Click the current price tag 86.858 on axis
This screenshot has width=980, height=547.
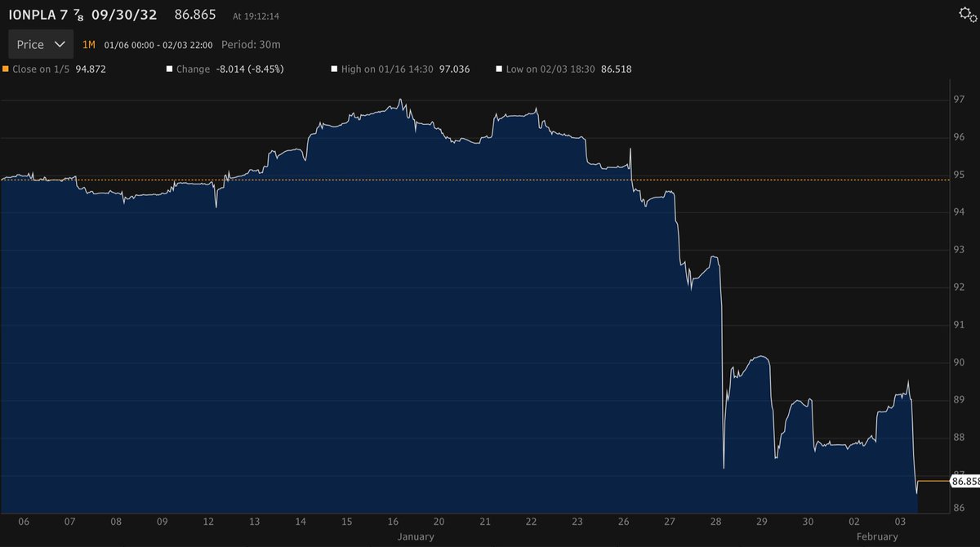[x=965, y=482]
